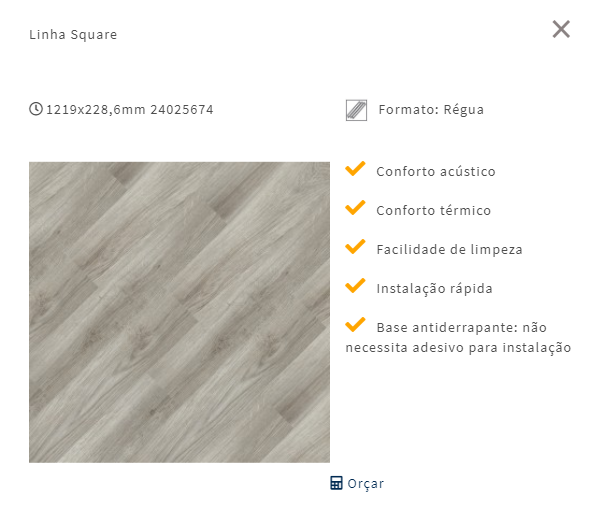595x522 pixels.
Task: Close the Linha Square product popup
Action: point(561,29)
